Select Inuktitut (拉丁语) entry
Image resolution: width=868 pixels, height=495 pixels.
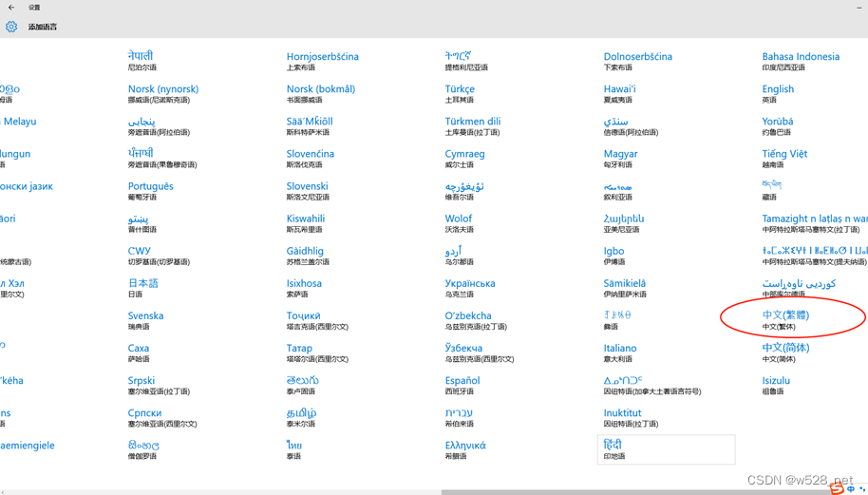[x=631, y=417]
